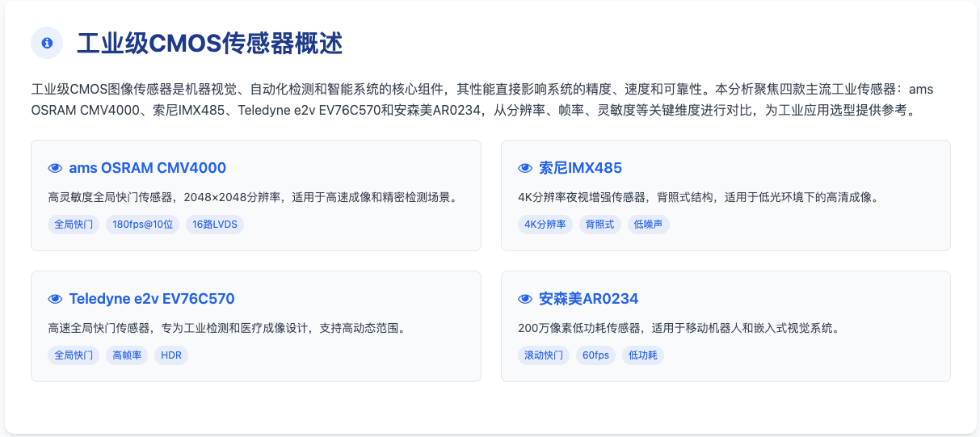980x437 pixels.
Task: Select the 高帧率 tag
Action: (x=127, y=355)
